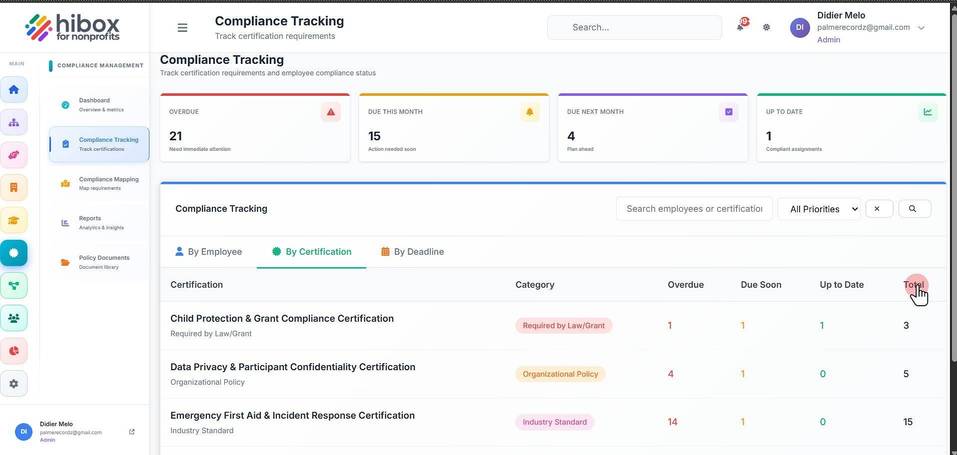The width and height of the screenshot is (957, 455).
Task: Click the global Search field in header
Action: [x=635, y=27]
